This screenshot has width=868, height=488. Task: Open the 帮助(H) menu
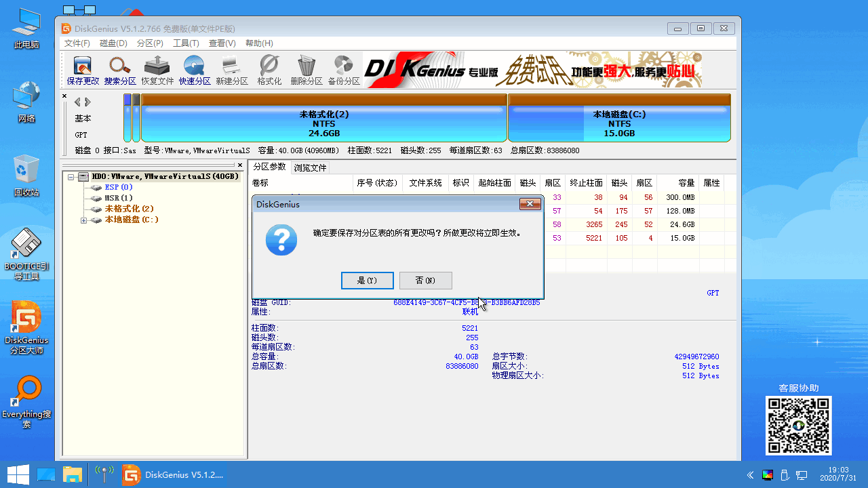click(x=259, y=43)
